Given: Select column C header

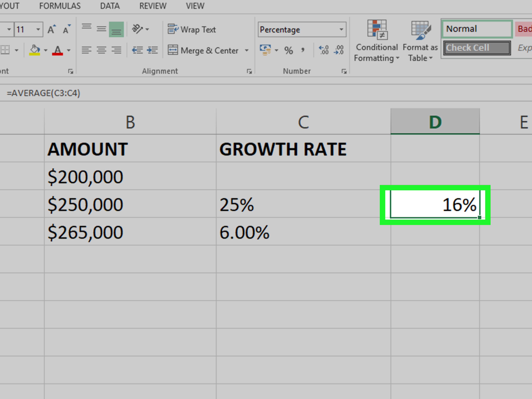Looking at the screenshot, I should point(303,122).
